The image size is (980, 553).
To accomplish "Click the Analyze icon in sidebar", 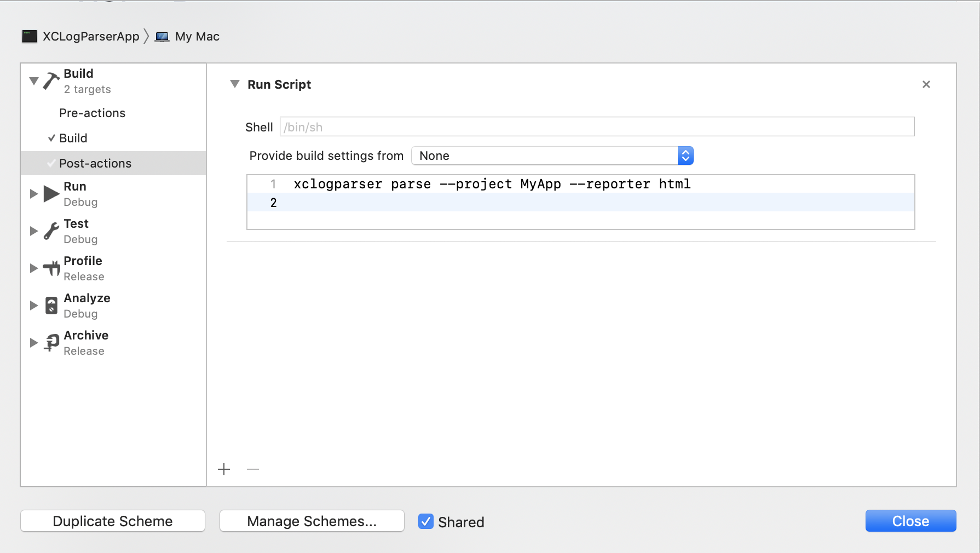I will tap(51, 306).
